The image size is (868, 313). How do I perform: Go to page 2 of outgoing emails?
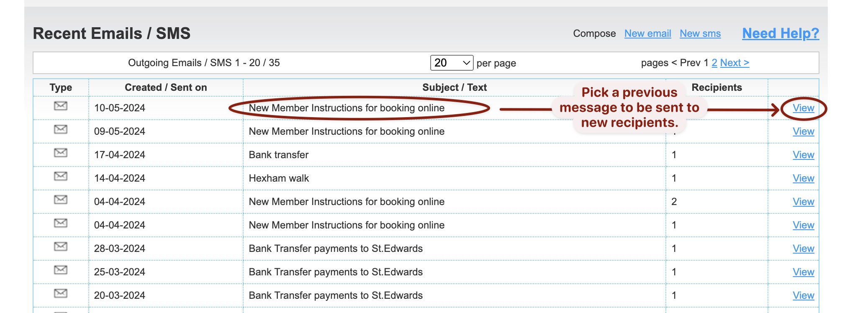click(714, 63)
